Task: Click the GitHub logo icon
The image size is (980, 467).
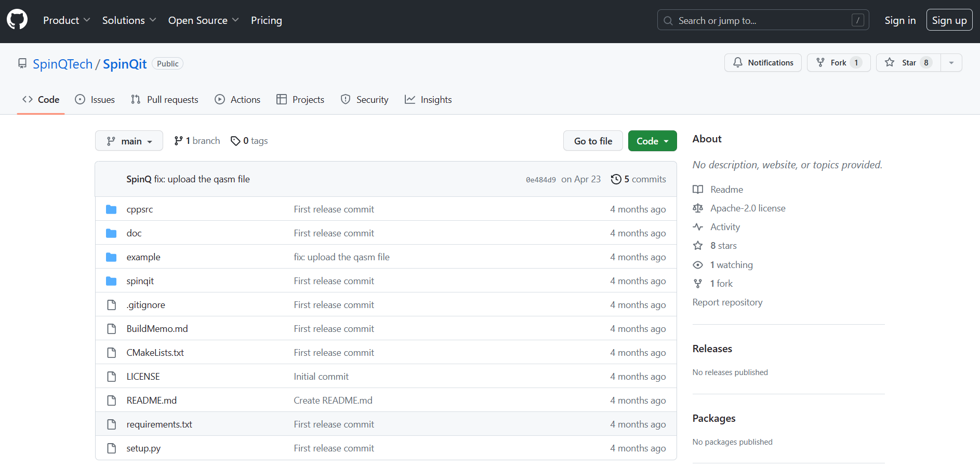Action: pyautogui.click(x=17, y=20)
